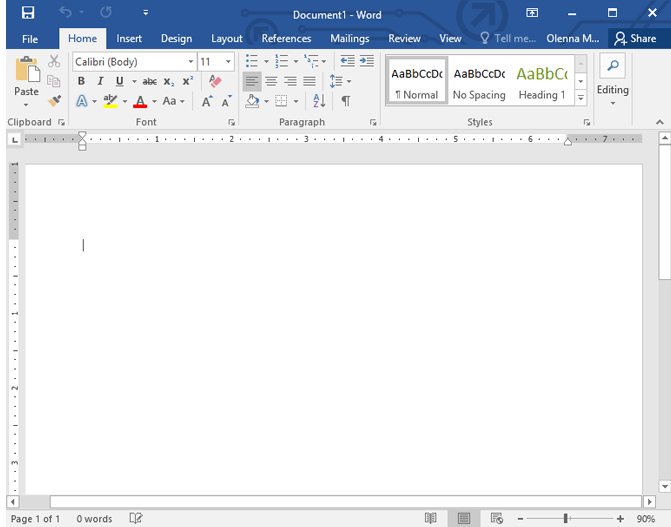Click the Save icon in the title bar
671x527 pixels.
click(x=27, y=13)
